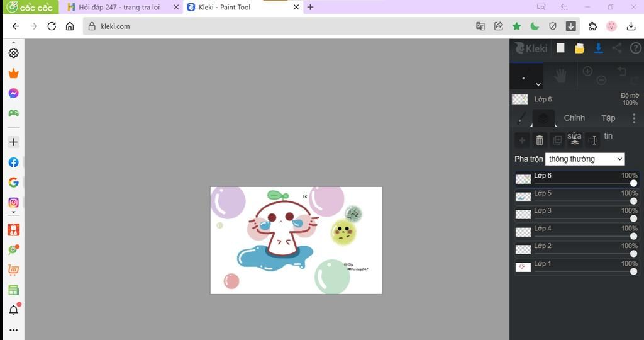Click the kleki.com address bar

(279, 26)
